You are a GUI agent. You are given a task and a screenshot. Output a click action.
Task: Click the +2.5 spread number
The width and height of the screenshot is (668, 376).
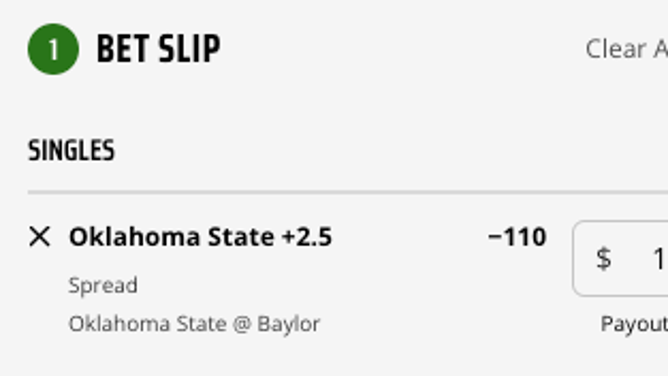tap(307, 237)
